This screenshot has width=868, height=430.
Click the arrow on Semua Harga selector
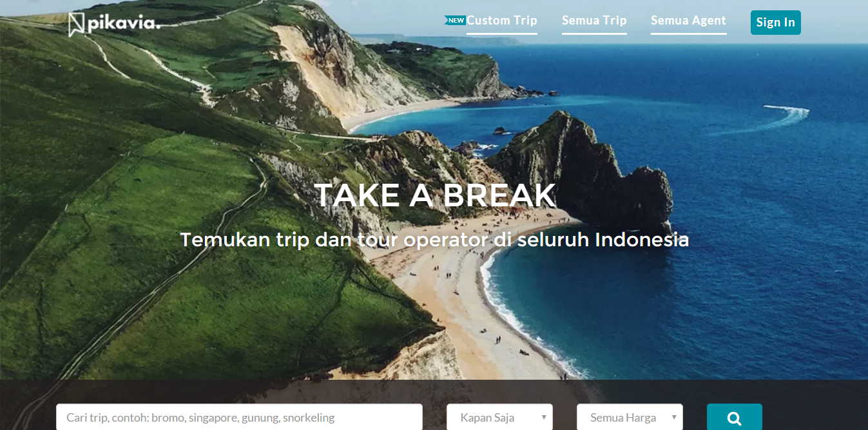click(674, 418)
